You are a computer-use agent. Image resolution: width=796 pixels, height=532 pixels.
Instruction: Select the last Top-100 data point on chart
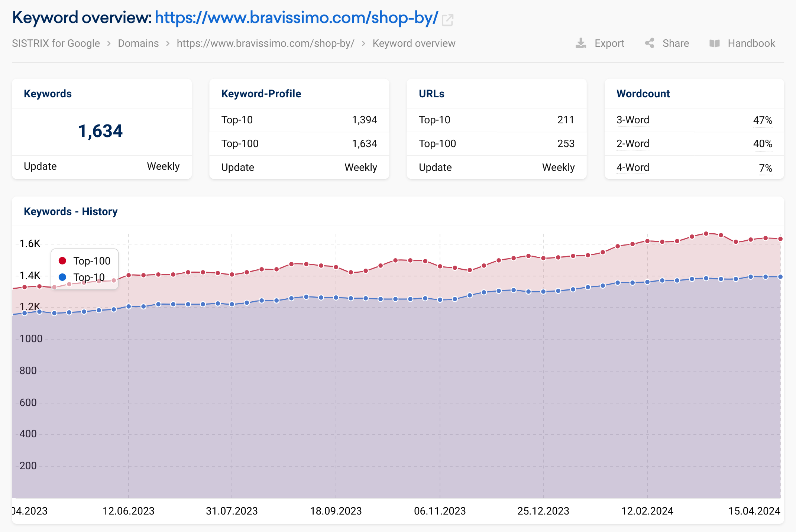[x=780, y=239]
